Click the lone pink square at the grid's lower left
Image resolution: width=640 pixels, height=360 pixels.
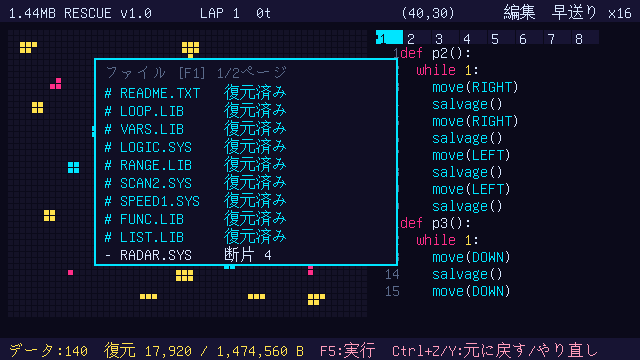click(70, 272)
